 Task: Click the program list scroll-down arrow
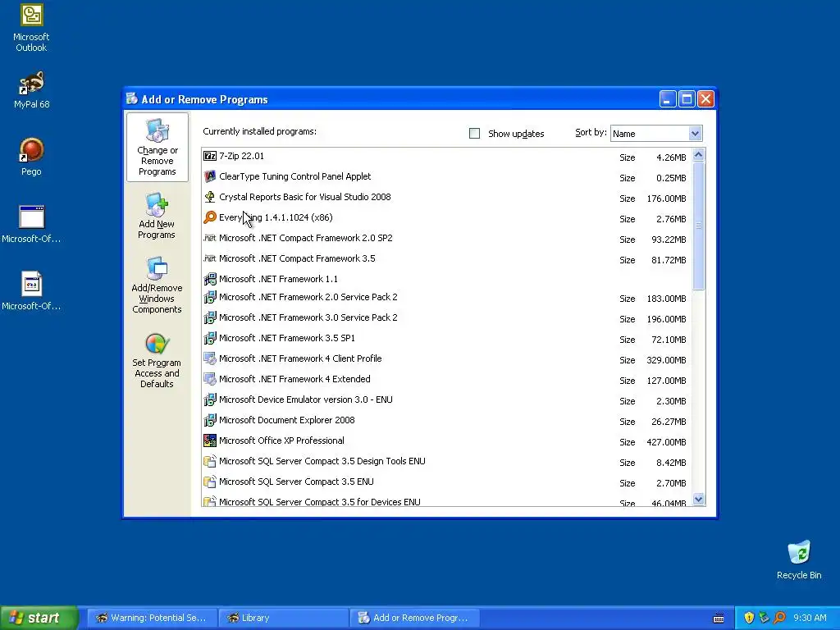click(698, 500)
